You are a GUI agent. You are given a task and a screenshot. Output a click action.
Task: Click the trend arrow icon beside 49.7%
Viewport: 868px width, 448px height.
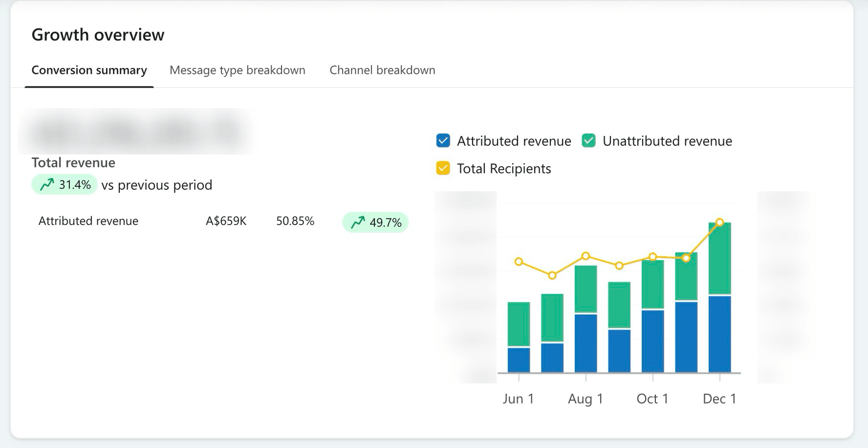358,222
